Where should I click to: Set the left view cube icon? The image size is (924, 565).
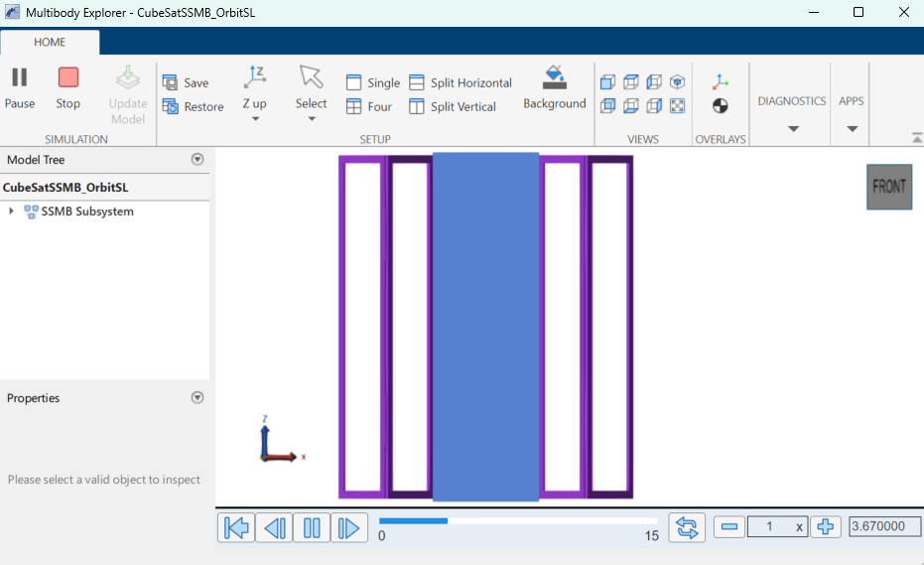(654, 82)
